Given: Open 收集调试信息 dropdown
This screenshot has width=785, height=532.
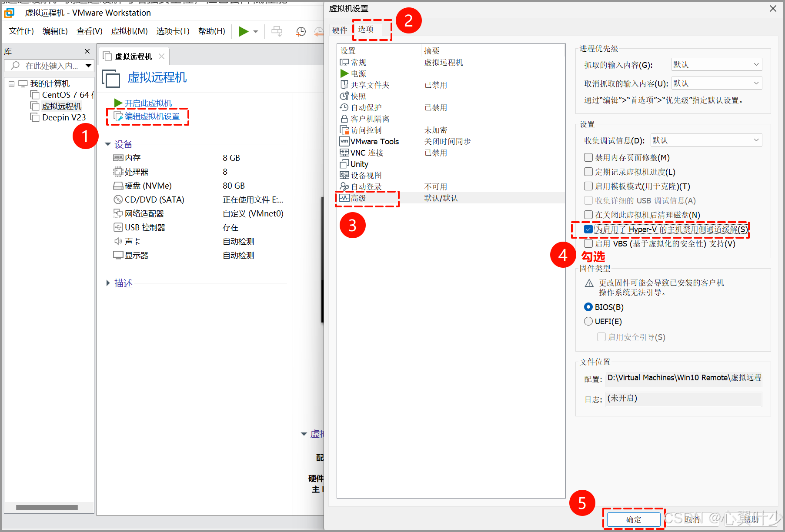Looking at the screenshot, I should pos(706,140).
